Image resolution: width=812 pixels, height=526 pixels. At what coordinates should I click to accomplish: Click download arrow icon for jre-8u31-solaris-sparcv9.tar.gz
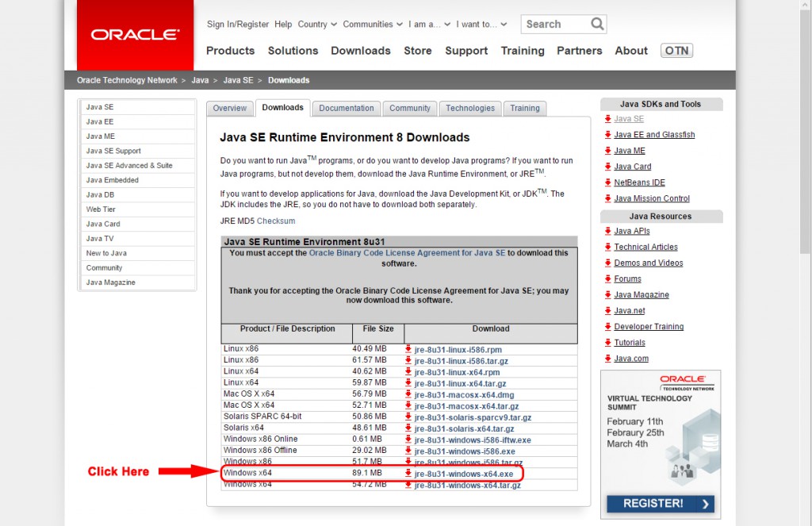[408, 417]
